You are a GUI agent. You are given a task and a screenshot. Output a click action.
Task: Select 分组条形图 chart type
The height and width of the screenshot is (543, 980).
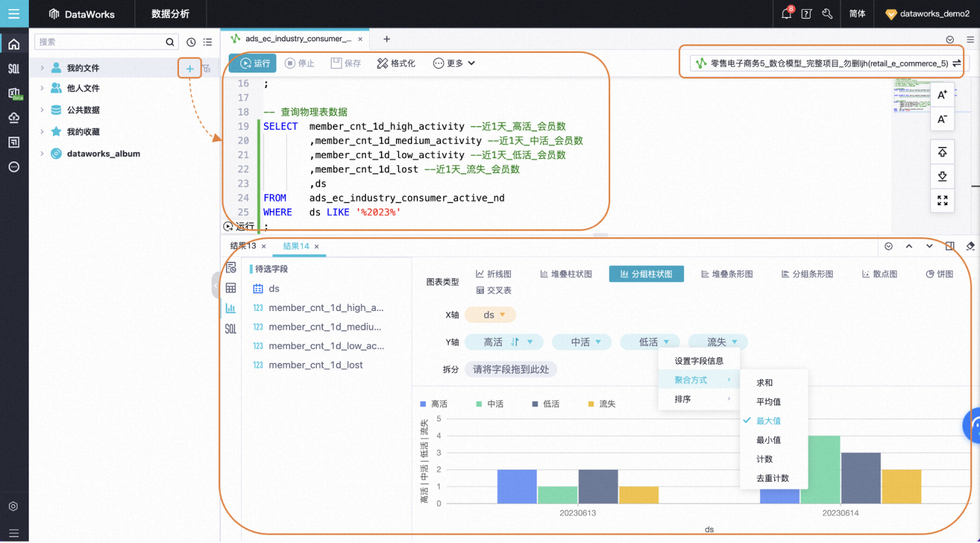click(x=808, y=274)
